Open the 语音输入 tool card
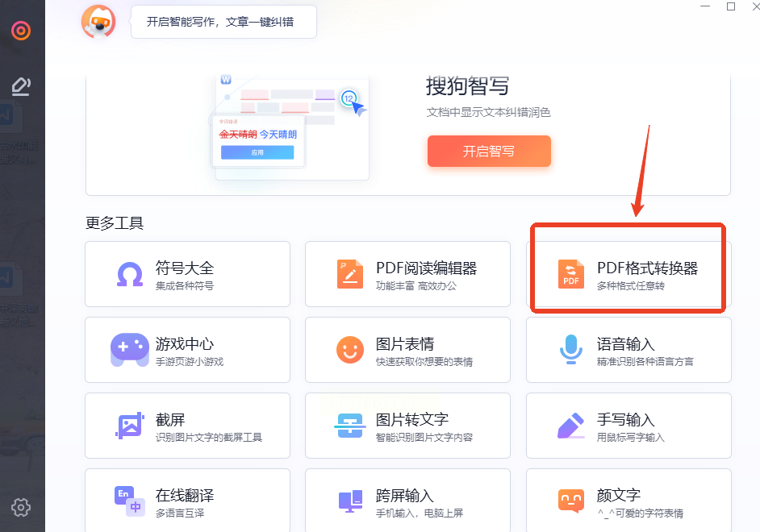 tap(628, 350)
